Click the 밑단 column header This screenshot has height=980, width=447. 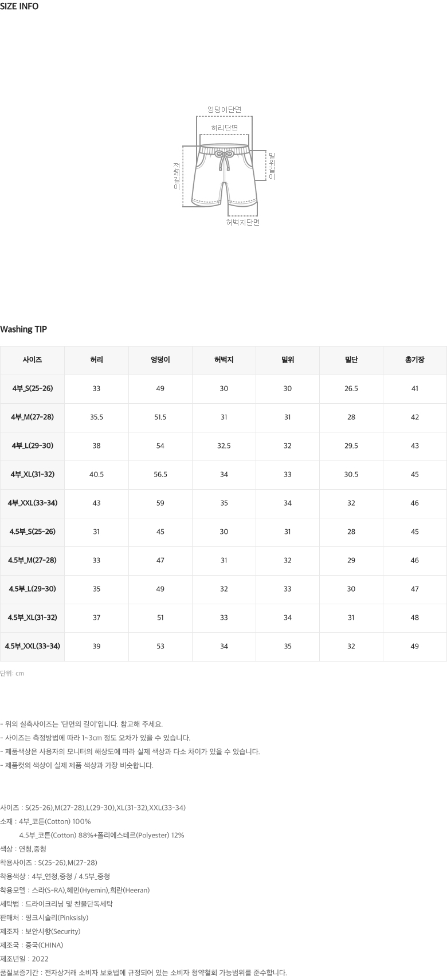tap(351, 360)
